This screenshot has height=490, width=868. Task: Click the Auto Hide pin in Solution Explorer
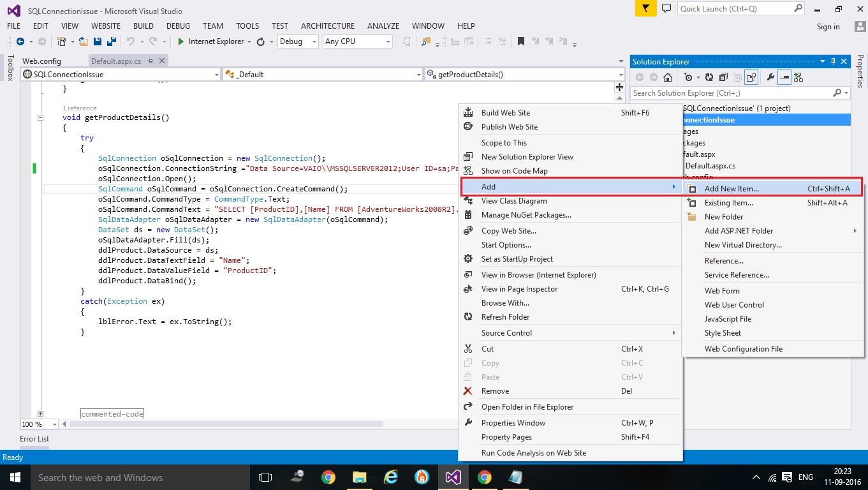pyautogui.click(x=833, y=61)
